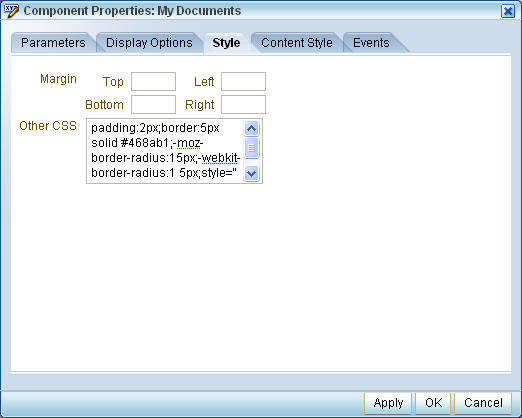
Task: Click the Other CSS scroll down arrow
Action: pos(251,173)
